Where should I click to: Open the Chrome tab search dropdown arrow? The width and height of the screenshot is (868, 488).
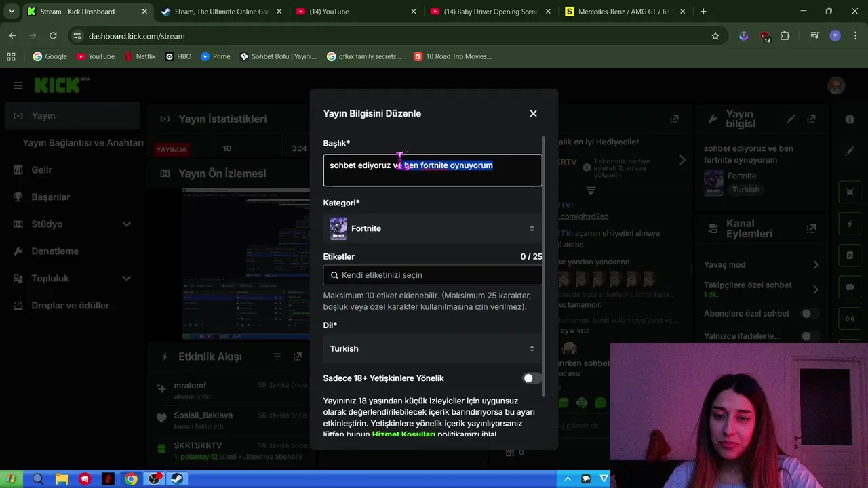pos(12,12)
